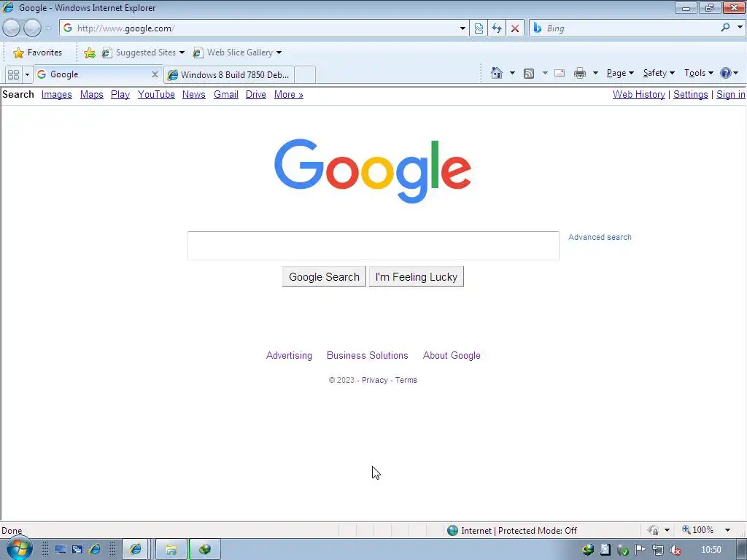This screenshot has width=747, height=560.
Task: Open the Google Drive link
Action: 256,94
